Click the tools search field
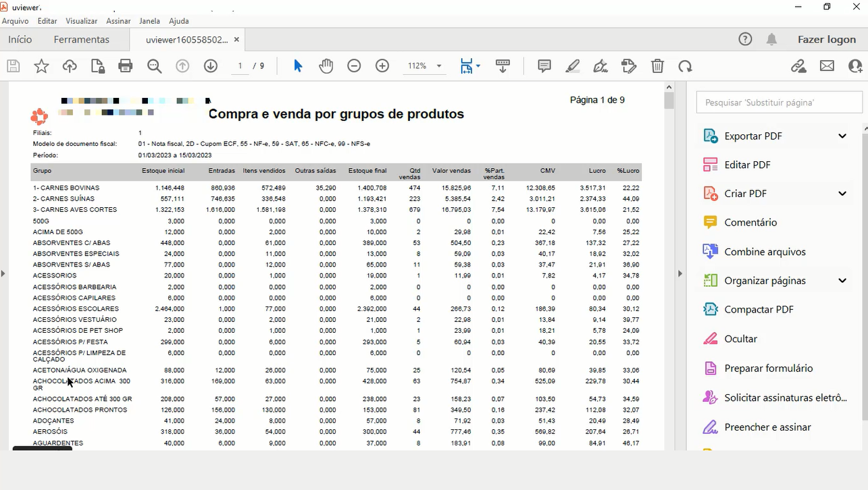The image size is (868, 490). click(x=780, y=103)
